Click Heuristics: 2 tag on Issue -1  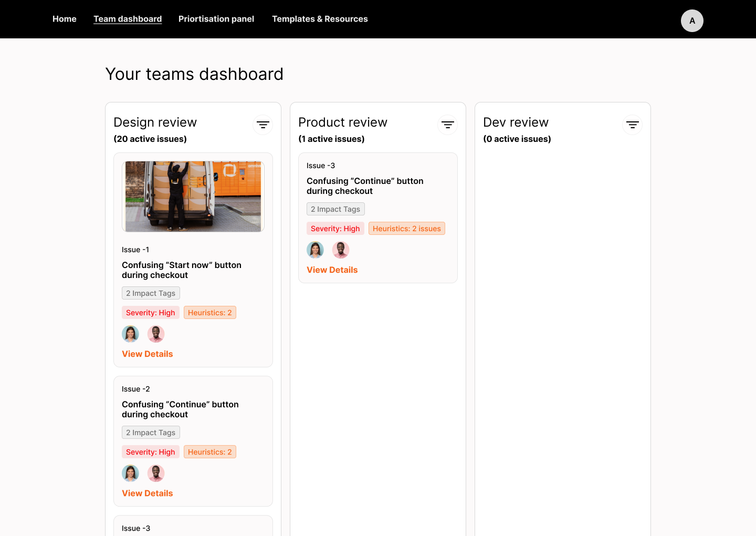pyautogui.click(x=210, y=313)
